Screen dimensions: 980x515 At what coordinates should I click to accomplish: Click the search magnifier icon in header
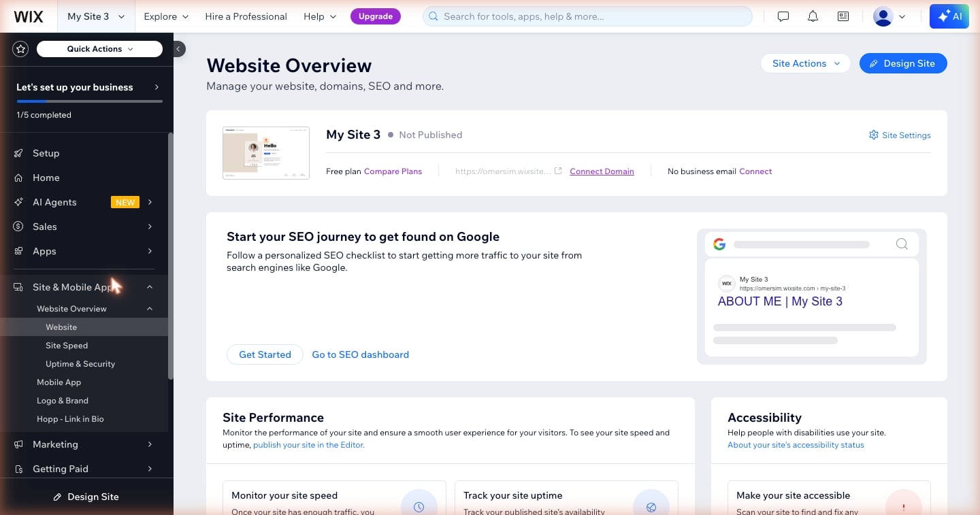coord(433,16)
